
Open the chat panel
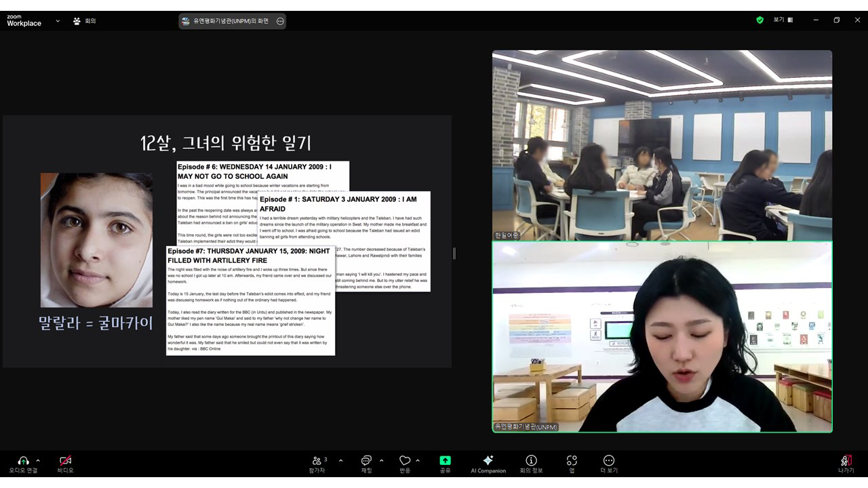tap(366, 461)
